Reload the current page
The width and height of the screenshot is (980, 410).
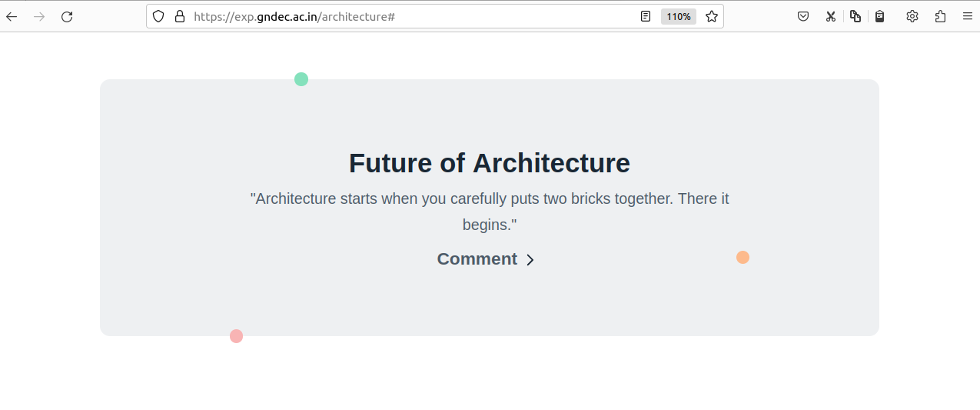coord(67,16)
